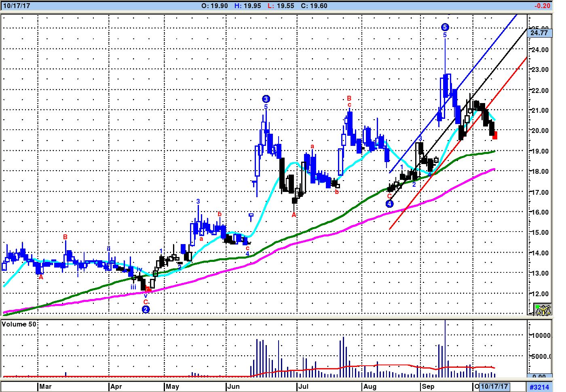This screenshot has width=566, height=392.
Task: Click the 10/17/17 date tag on the time axis
Action: (x=494, y=387)
